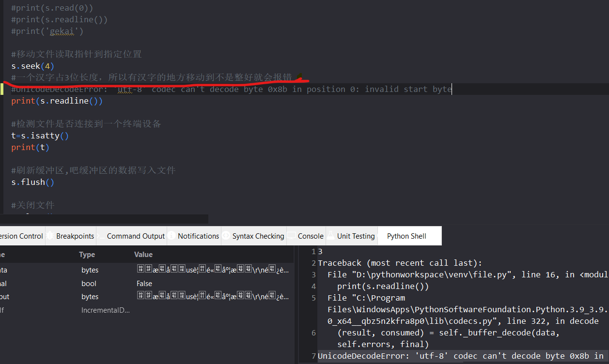
Task: Click the commented '#print(s.readline())' line
Action: [59, 19]
